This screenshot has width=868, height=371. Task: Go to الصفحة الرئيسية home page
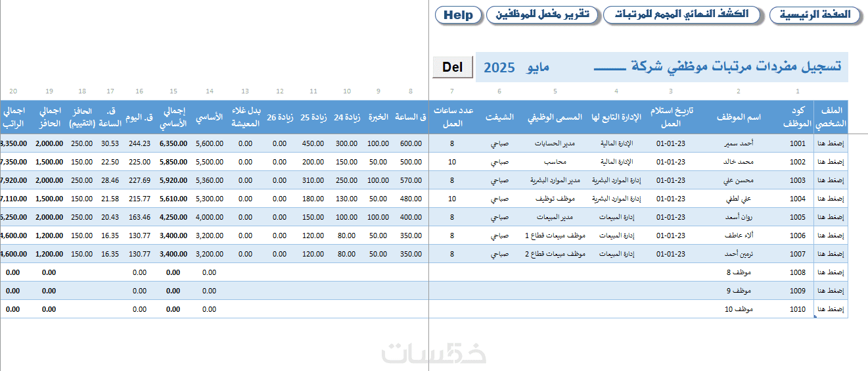click(815, 15)
